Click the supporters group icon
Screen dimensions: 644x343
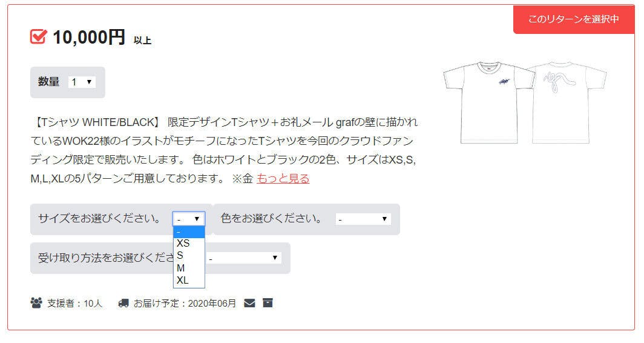coord(36,303)
